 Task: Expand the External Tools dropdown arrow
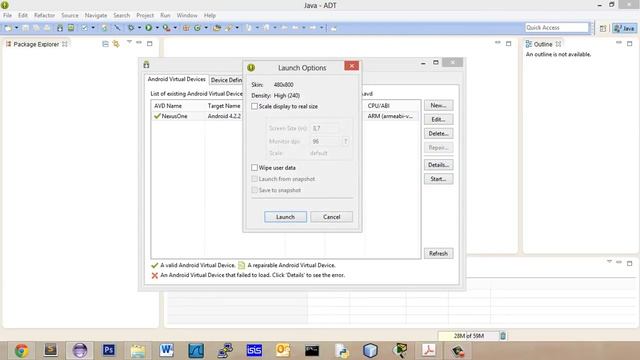click(x=175, y=28)
